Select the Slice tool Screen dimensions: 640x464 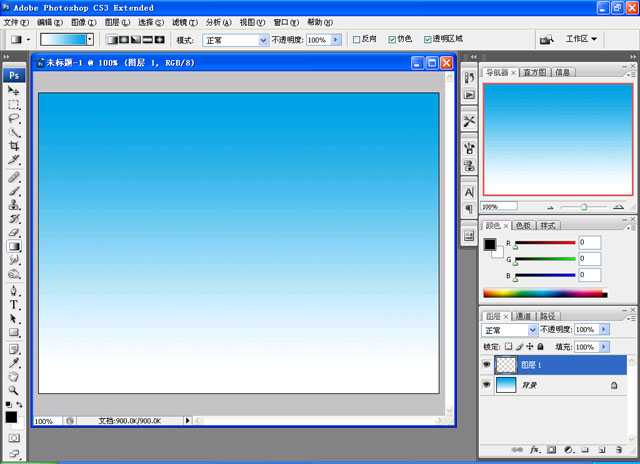13,160
